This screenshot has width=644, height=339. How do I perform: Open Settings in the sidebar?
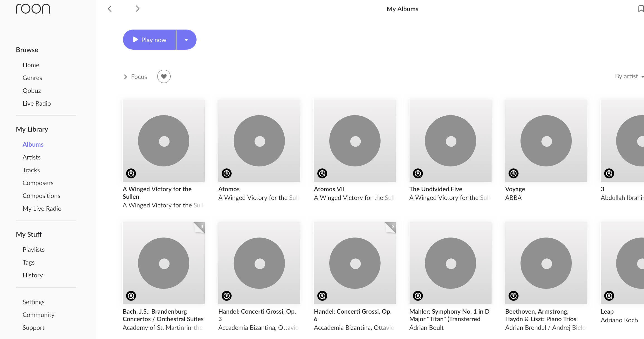click(x=33, y=302)
